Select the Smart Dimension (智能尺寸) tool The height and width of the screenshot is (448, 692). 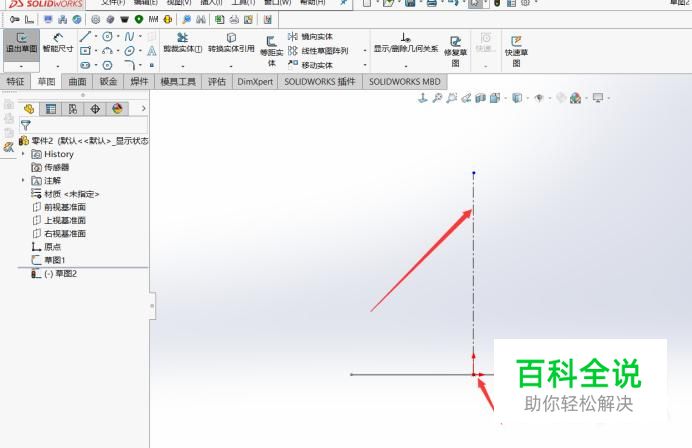(58, 43)
